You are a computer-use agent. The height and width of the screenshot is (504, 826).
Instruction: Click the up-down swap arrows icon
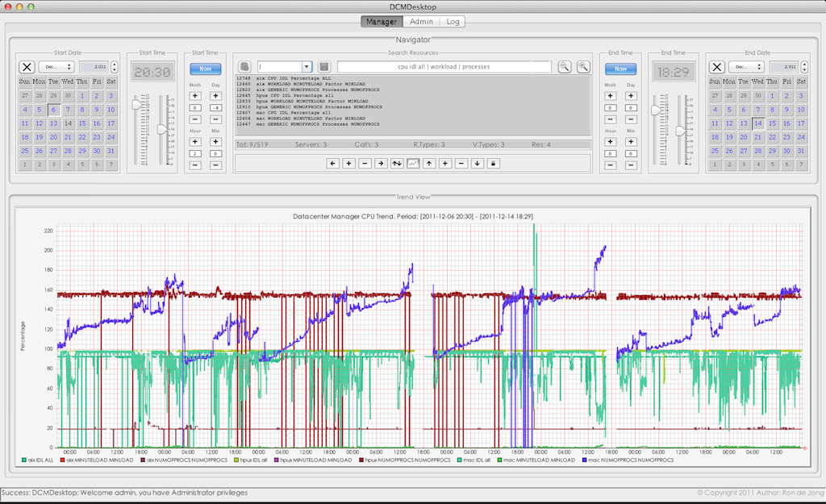click(x=396, y=163)
